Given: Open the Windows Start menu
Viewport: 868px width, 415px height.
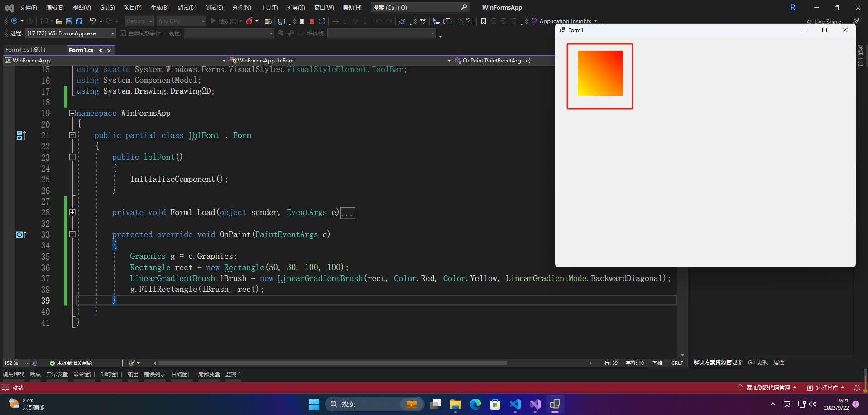Looking at the screenshot, I should tap(314, 404).
